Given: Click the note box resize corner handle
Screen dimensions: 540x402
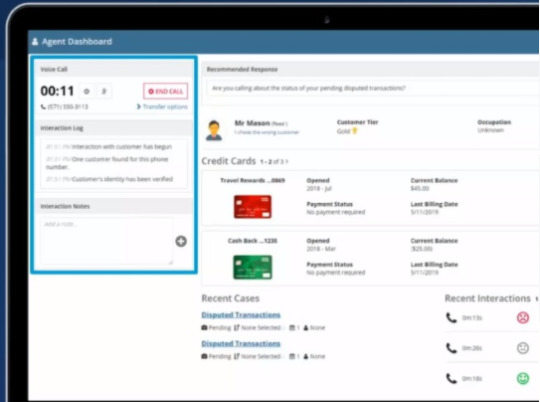Looking at the screenshot, I should (170, 262).
